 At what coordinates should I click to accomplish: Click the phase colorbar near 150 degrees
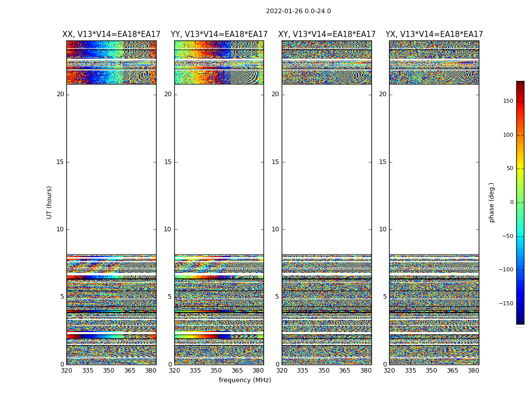click(520, 101)
